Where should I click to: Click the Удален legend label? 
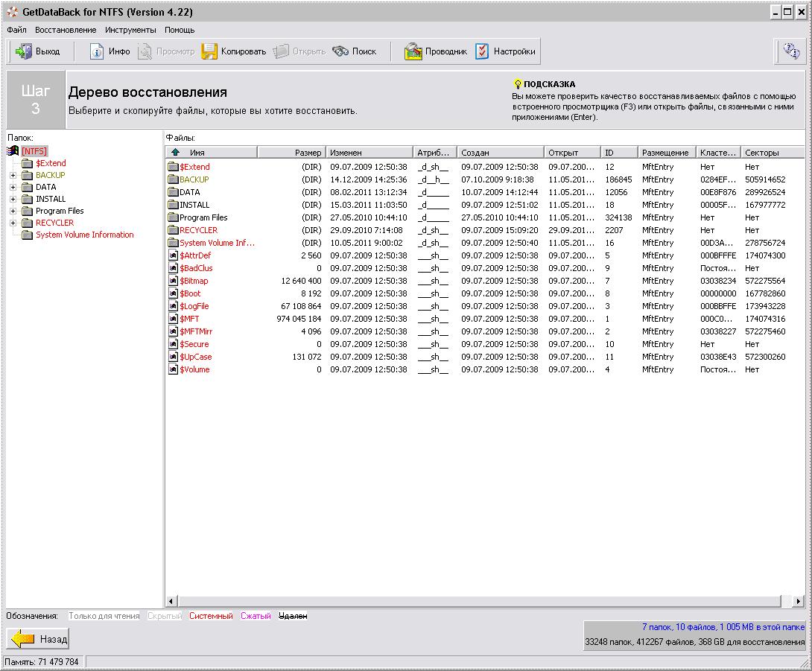pos(293,616)
